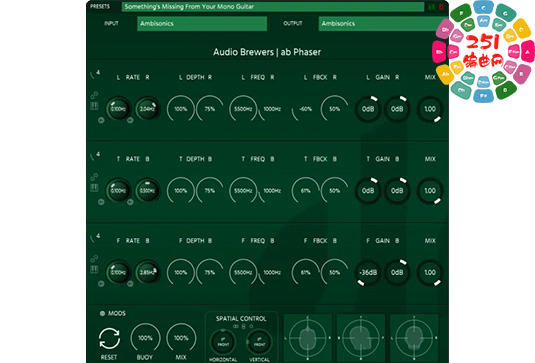Click the RESET label text
The height and width of the screenshot is (363, 535).
[x=109, y=357]
